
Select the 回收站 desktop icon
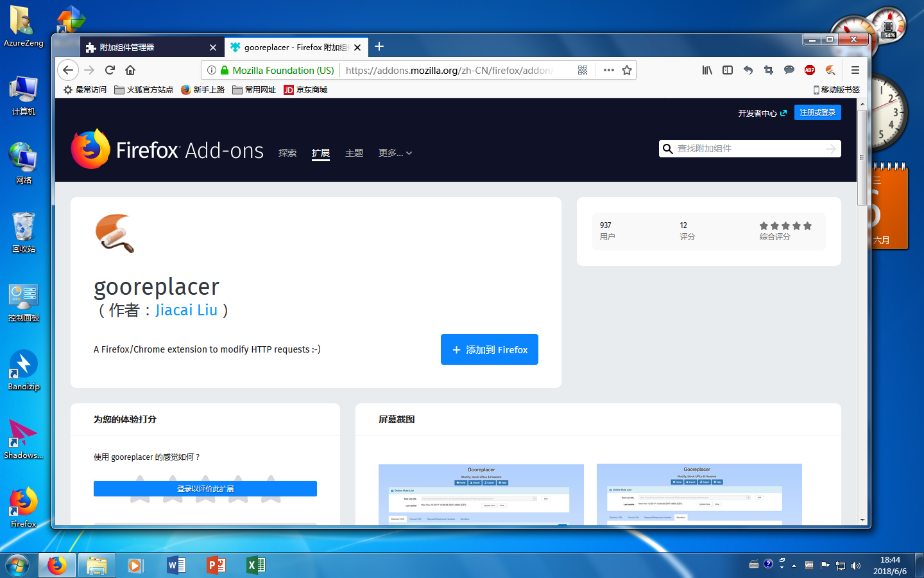[x=24, y=232]
